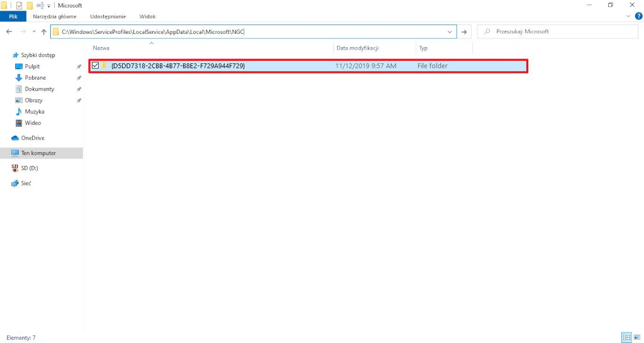Click the Muzyka note icon
Viewport: 644px width, 343px height.
coord(18,112)
